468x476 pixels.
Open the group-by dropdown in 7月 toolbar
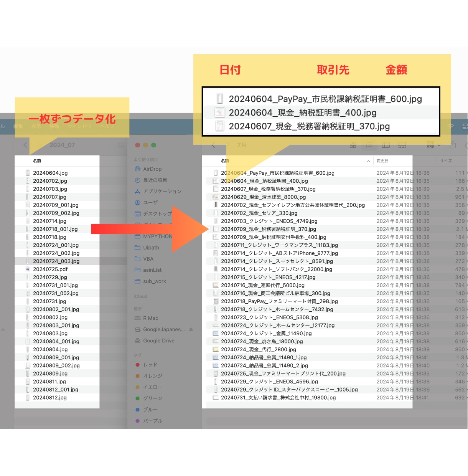[433, 145]
